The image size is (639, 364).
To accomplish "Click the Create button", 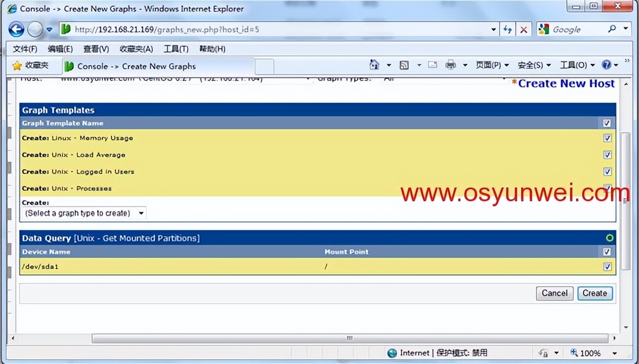I will 595,293.
